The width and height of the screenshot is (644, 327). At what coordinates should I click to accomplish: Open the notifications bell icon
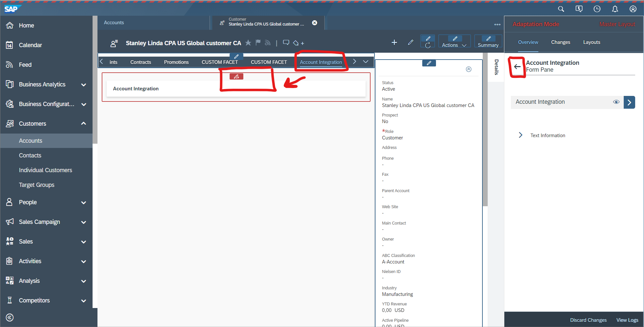pos(615,9)
